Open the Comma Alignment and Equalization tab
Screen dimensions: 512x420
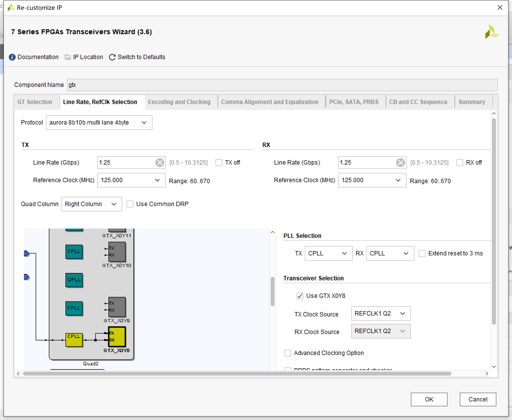[270, 102]
